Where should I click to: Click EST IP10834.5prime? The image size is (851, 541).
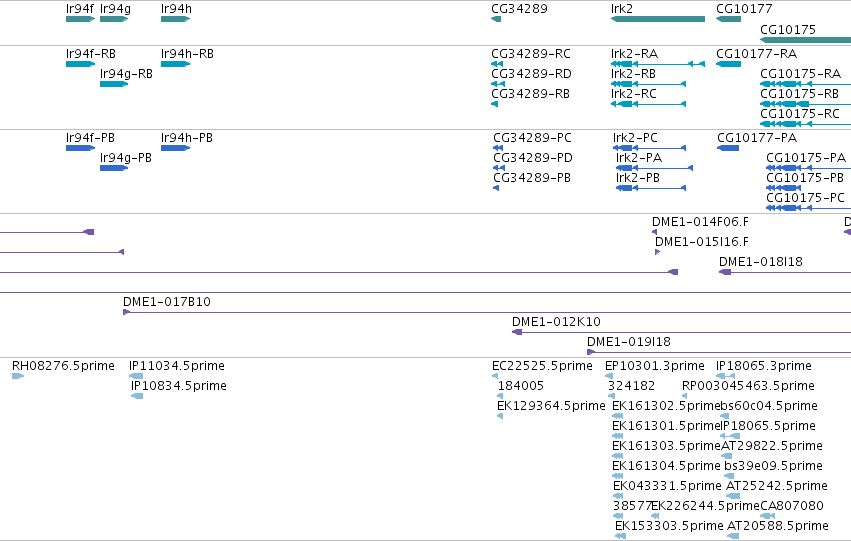click(179, 386)
